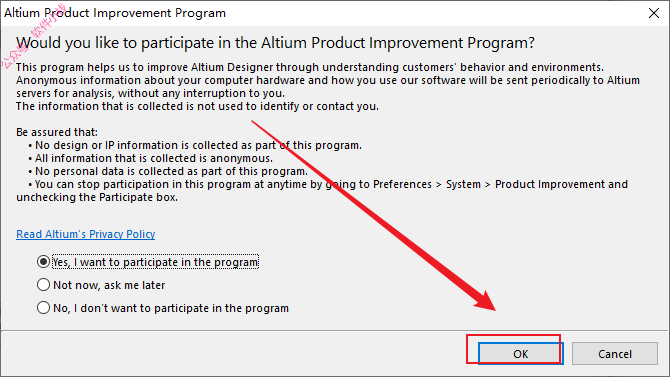Click the 'Altium Product Improvement Program' title bar text
This screenshot has width=670, height=377.
point(115,13)
